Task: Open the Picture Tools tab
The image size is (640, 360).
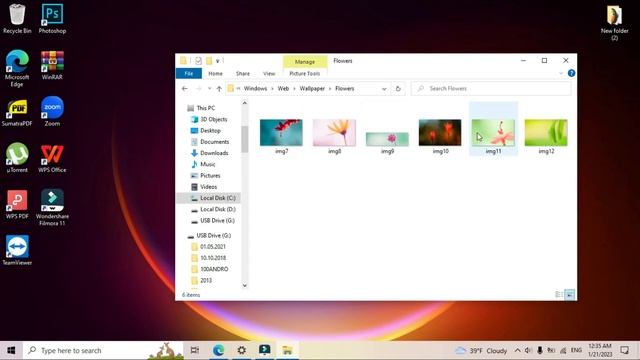Action: [304, 73]
